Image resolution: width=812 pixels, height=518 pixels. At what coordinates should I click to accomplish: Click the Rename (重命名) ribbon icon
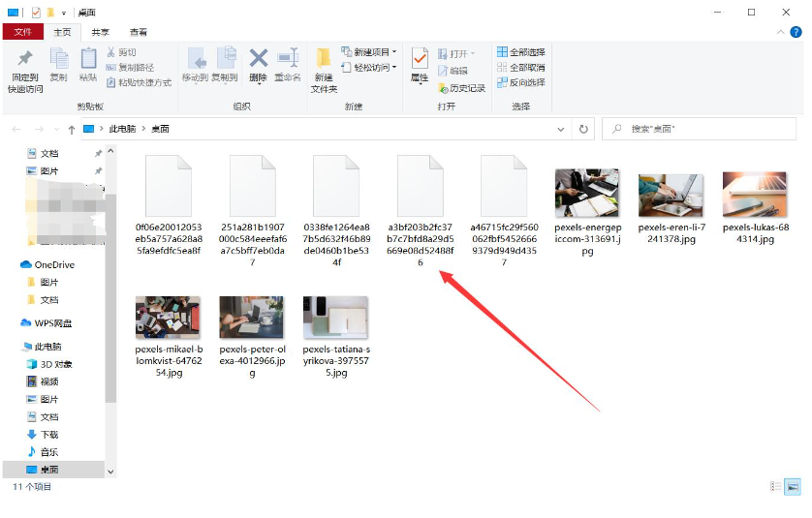[x=288, y=65]
